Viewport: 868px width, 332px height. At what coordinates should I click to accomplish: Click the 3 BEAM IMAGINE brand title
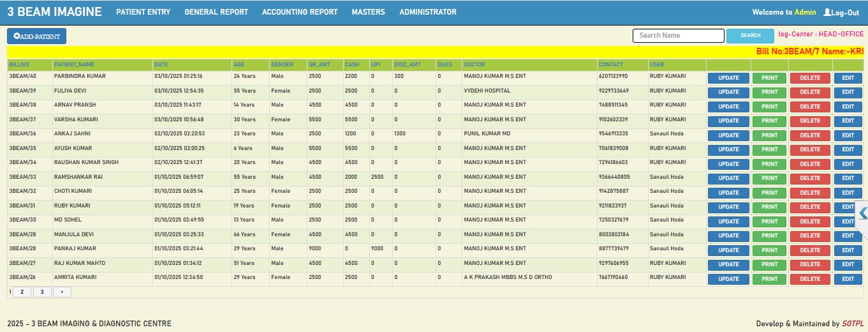pyautogui.click(x=54, y=12)
